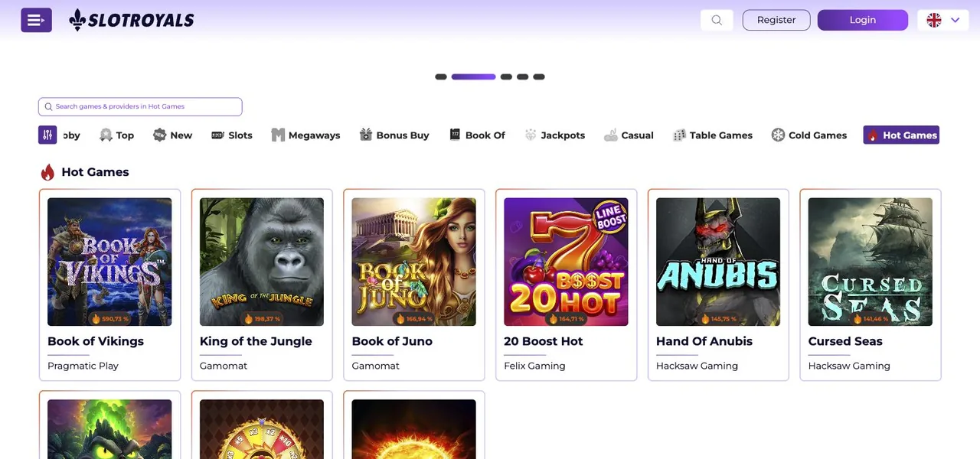980x459 pixels.
Task: Open the blazing sun game thumbnail
Action: click(x=413, y=429)
